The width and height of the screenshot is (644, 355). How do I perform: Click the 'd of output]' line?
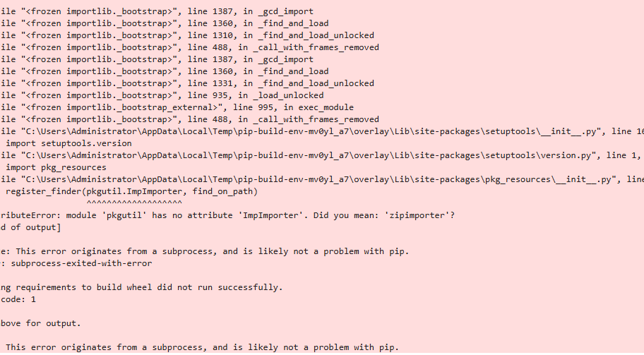[30, 227]
